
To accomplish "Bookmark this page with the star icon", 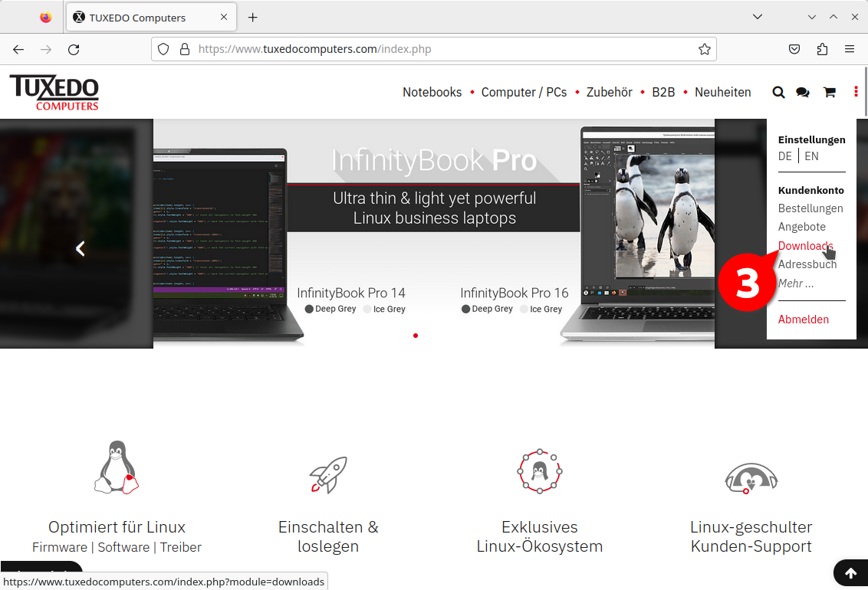I will (704, 49).
